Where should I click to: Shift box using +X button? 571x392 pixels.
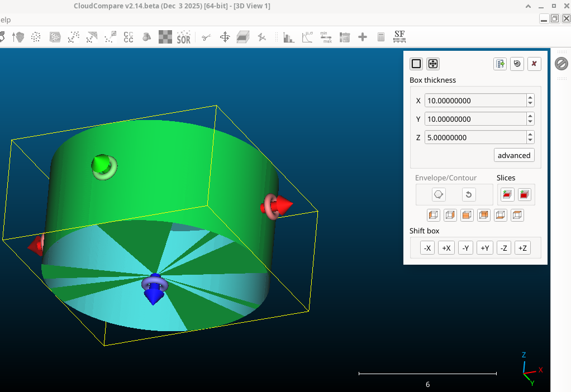[x=446, y=248]
